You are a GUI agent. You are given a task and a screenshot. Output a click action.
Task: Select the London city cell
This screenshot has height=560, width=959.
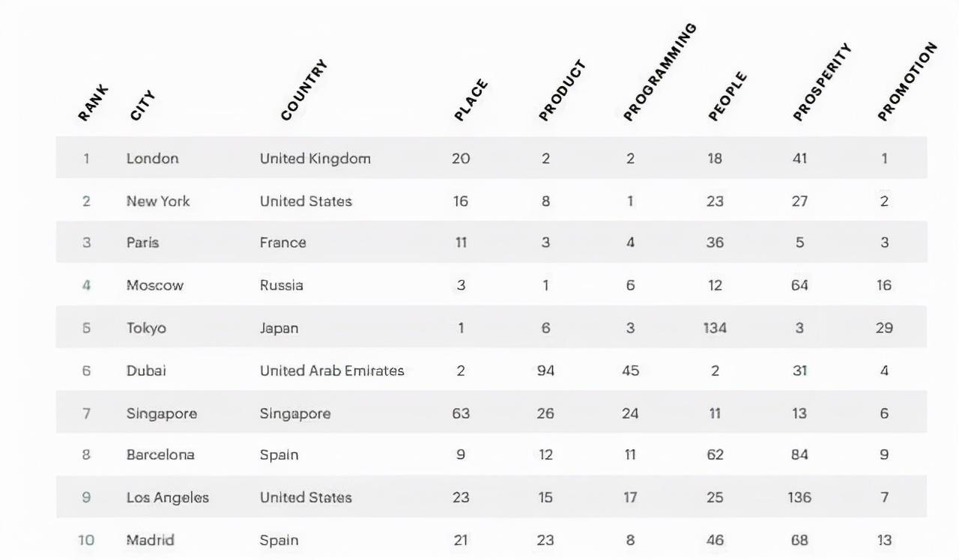(x=153, y=159)
